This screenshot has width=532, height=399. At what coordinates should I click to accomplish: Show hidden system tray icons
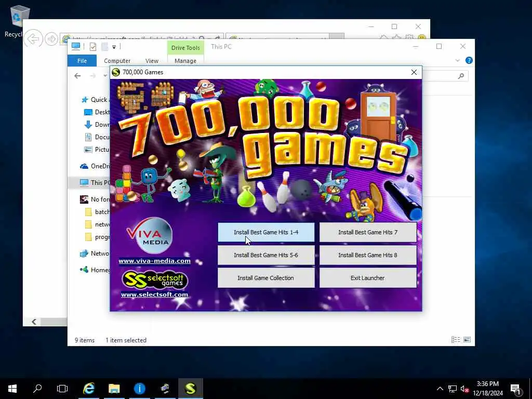(440, 389)
